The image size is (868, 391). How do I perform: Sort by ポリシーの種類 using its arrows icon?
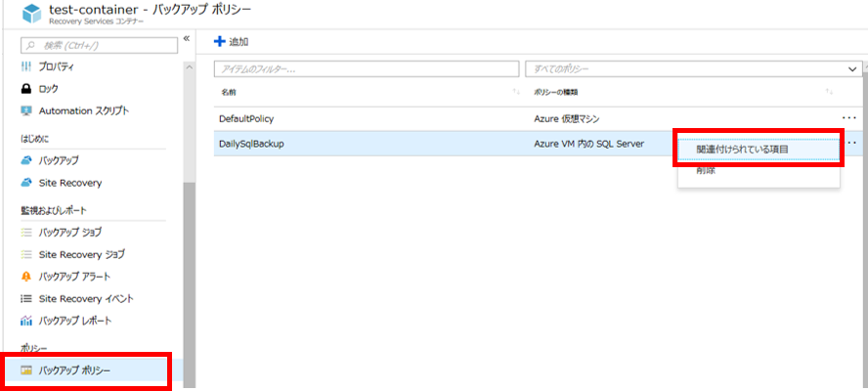click(829, 91)
